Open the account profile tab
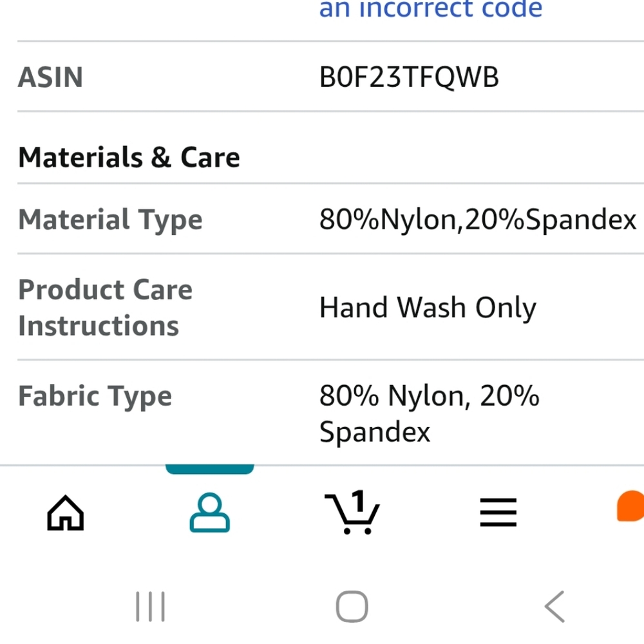This screenshot has width=644, height=644. pos(209,513)
